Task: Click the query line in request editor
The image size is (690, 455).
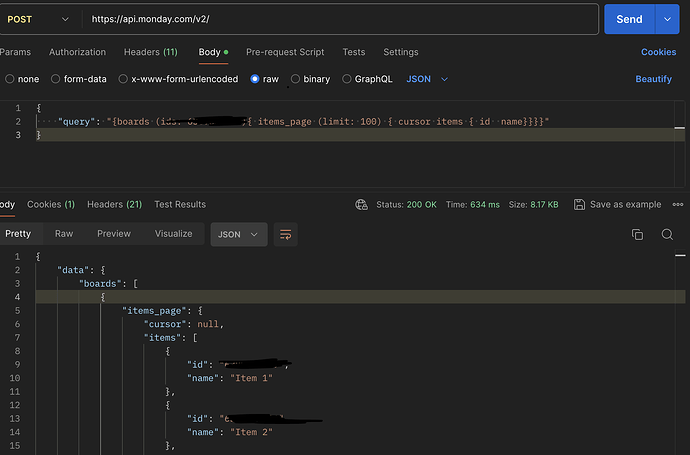Action: coord(304,121)
